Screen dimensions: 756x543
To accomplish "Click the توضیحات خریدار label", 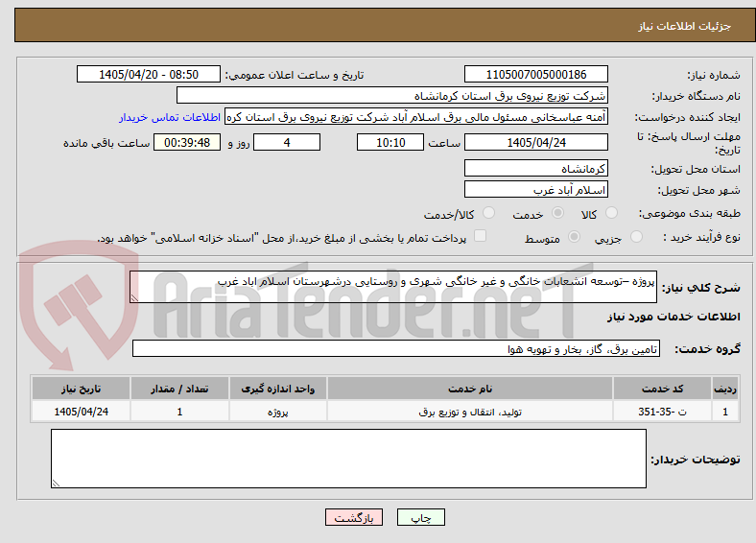I will point(696,460).
